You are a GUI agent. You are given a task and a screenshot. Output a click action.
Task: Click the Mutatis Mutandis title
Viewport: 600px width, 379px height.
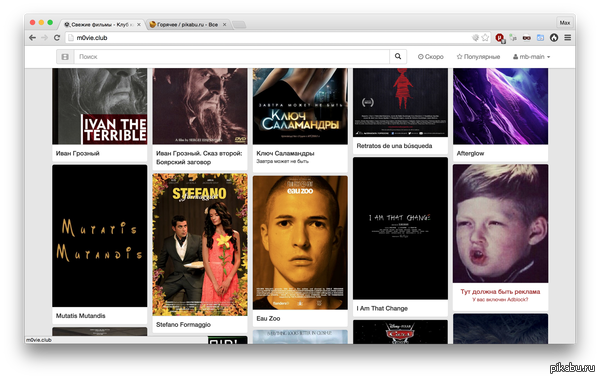80,316
